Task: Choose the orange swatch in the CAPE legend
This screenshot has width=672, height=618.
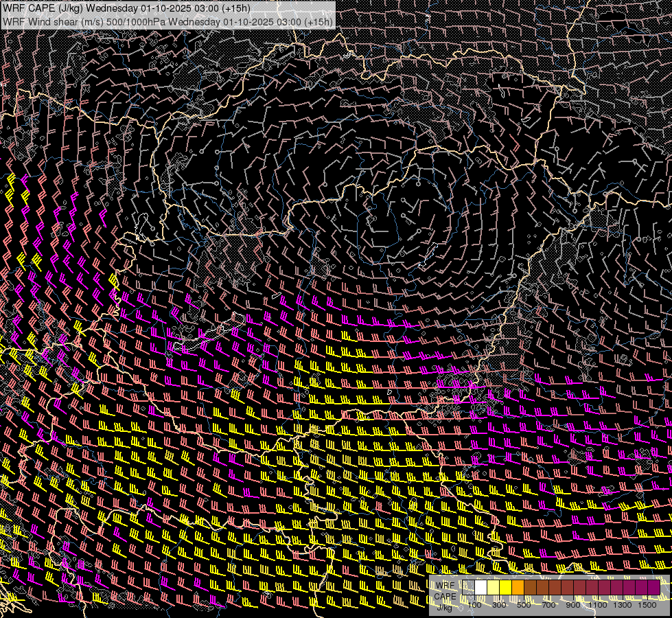Action: tap(518, 588)
